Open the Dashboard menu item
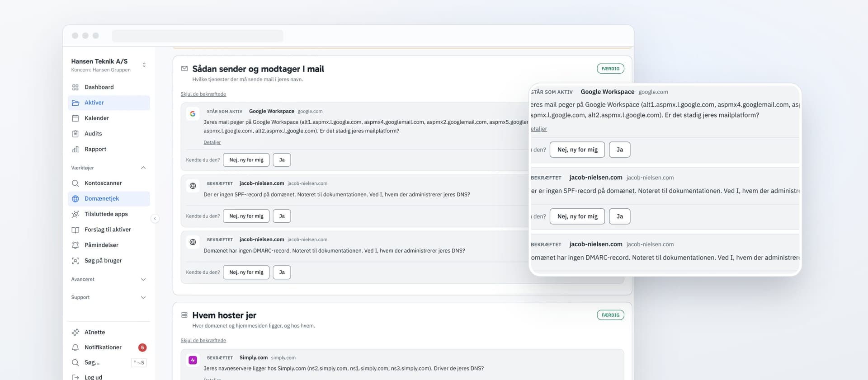This screenshot has width=868, height=380. click(108, 87)
